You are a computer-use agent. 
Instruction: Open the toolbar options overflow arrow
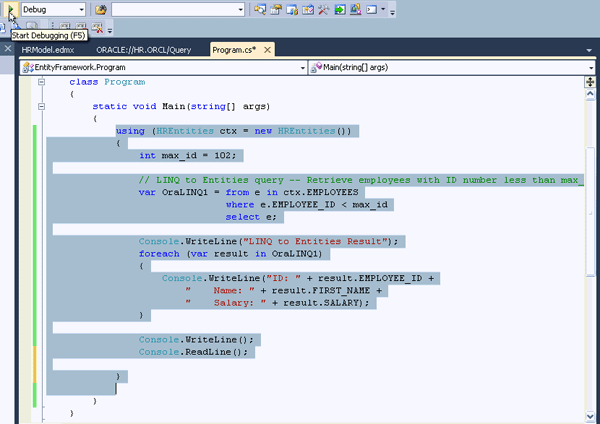pyautogui.click(x=393, y=11)
